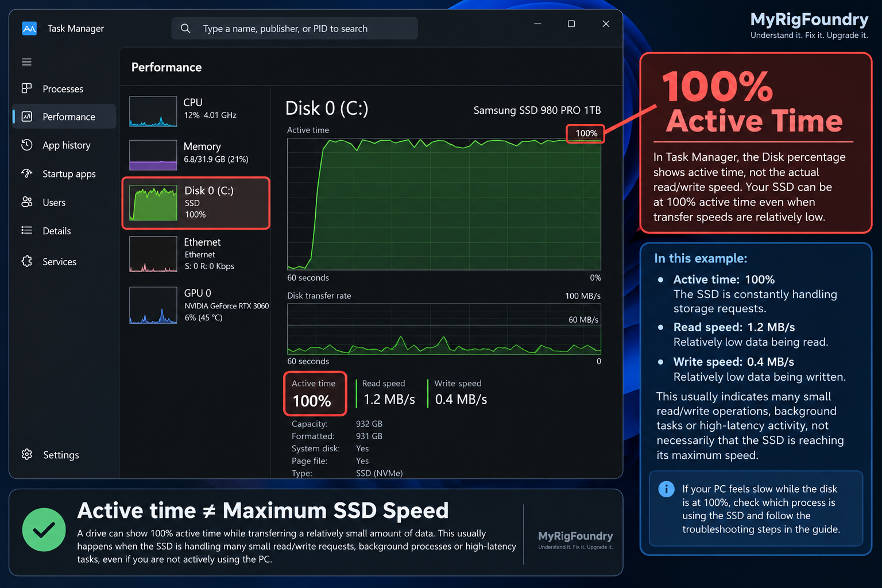This screenshot has height=588, width=882.
Task: Click the Formatted 931 GB value
Action: (x=369, y=436)
